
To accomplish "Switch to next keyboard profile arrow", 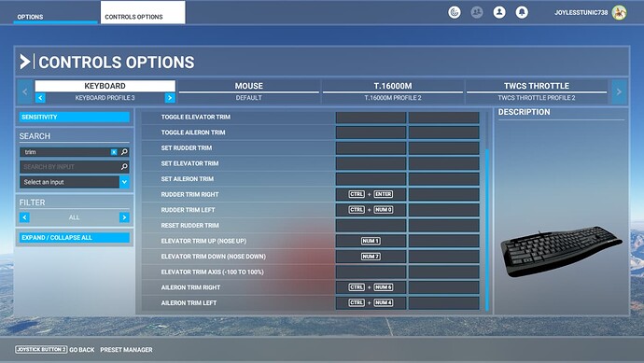I will pyautogui.click(x=170, y=98).
